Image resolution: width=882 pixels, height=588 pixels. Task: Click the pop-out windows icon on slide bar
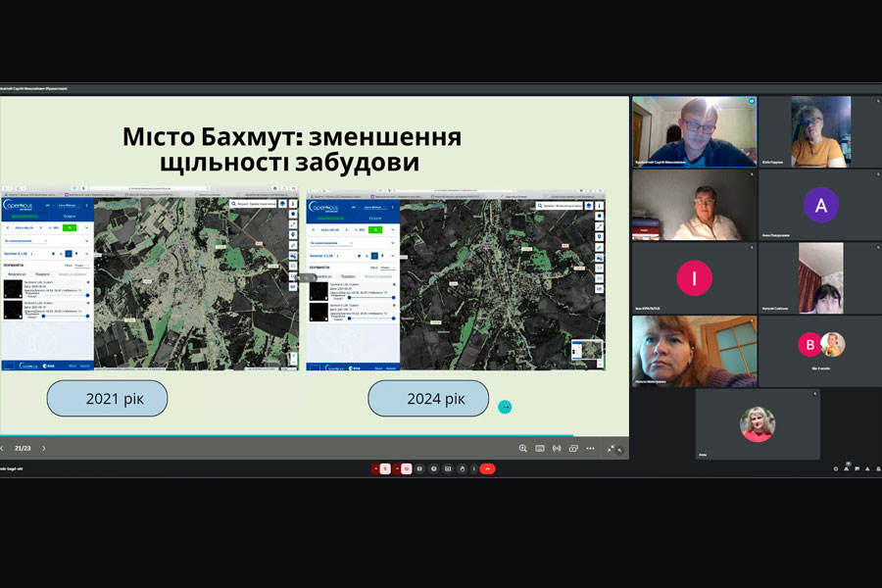(x=573, y=449)
